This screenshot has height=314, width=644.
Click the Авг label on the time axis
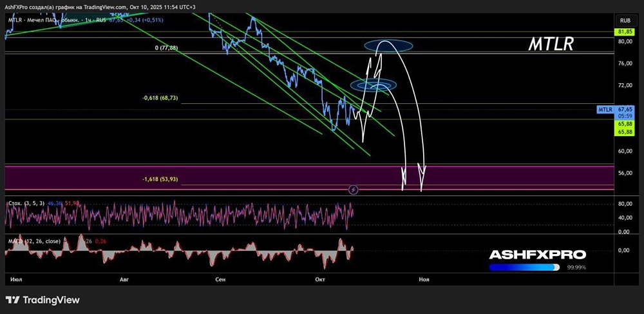click(x=124, y=279)
